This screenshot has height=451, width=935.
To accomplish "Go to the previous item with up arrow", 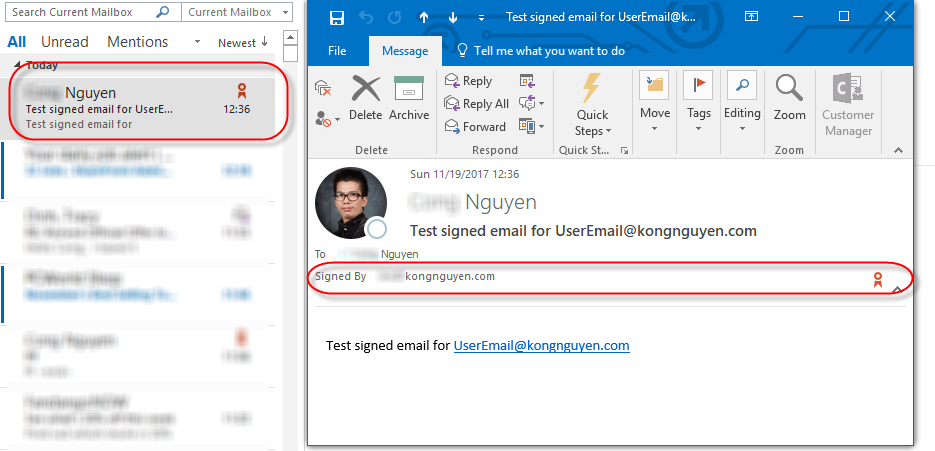I will (x=424, y=17).
